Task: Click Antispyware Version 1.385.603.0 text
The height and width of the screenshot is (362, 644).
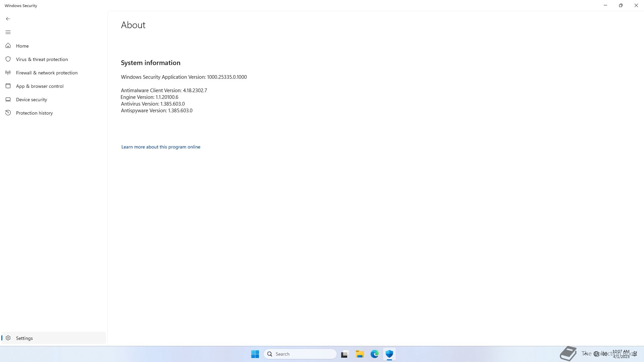Action: tap(157, 111)
